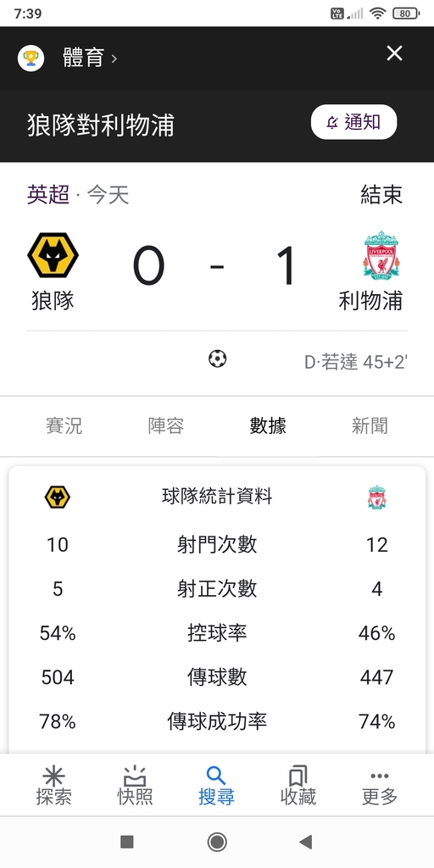The width and height of the screenshot is (434, 868).
Task: Close the sports panel with X
Action: point(394,53)
